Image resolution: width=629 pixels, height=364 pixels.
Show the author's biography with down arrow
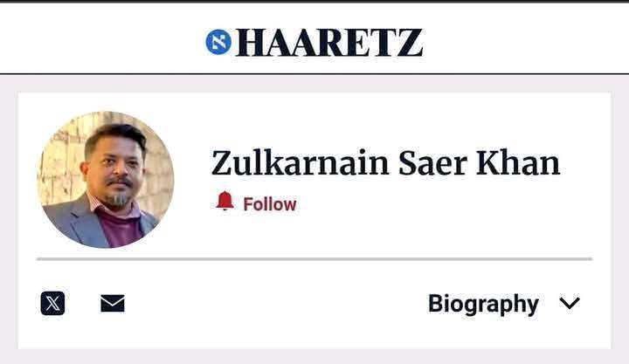click(570, 304)
